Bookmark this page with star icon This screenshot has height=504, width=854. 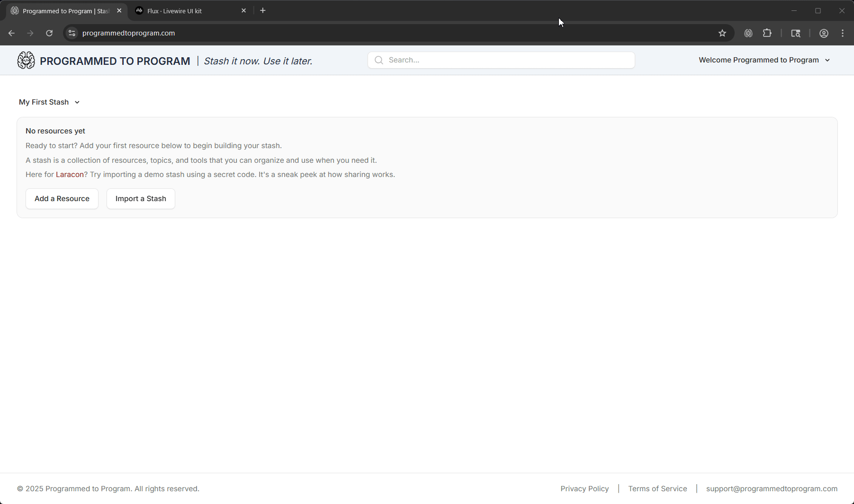[722, 33]
